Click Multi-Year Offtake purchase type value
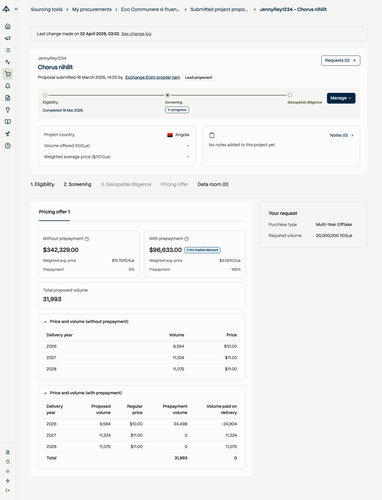Viewport: 382px width, 500px height. [334, 224]
